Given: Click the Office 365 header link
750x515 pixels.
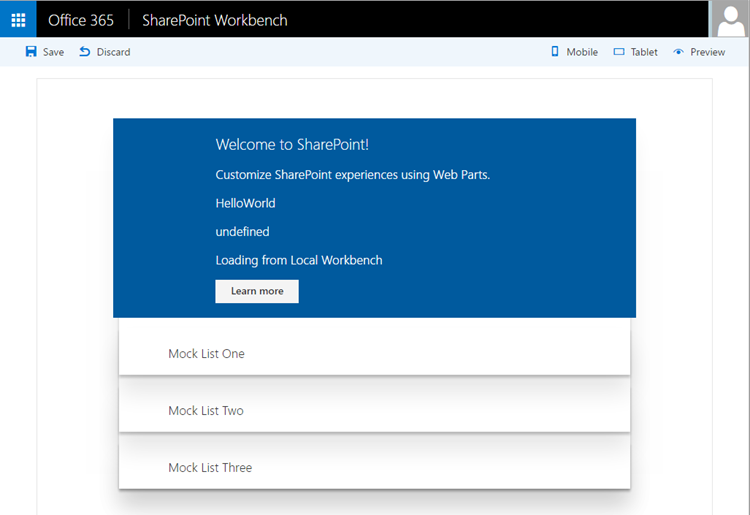Looking at the screenshot, I should pyautogui.click(x=81, y=20).
